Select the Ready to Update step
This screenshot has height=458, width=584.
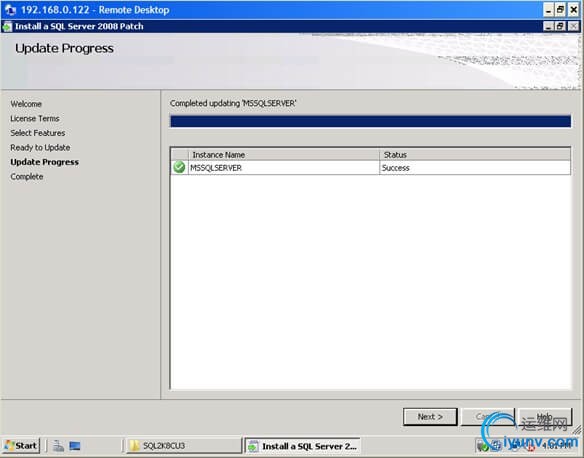pyautogui.click(x=40, y=147)
